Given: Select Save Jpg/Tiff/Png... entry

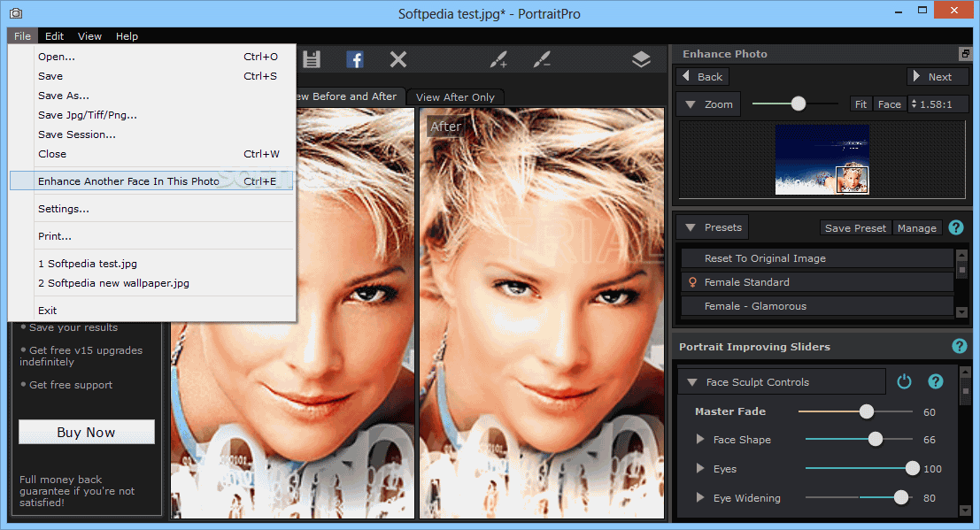Looking at the screenshot, I should coord(152,115).
